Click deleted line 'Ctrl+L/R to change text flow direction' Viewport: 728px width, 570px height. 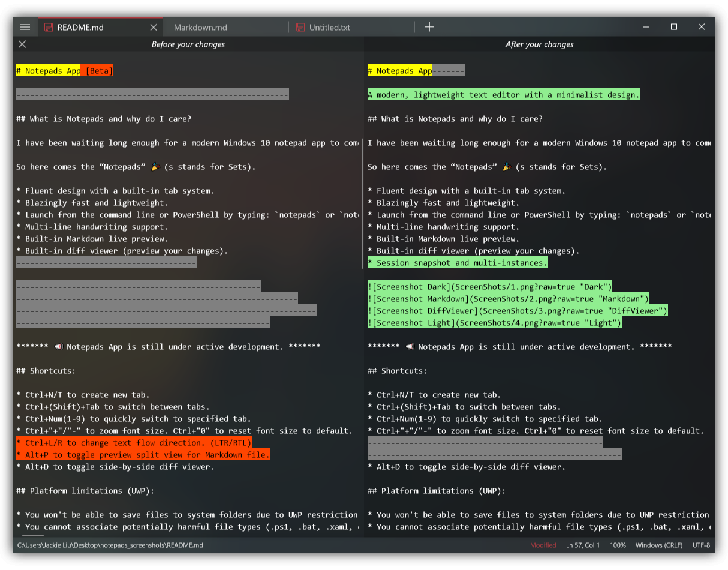(x=134, y=443)
